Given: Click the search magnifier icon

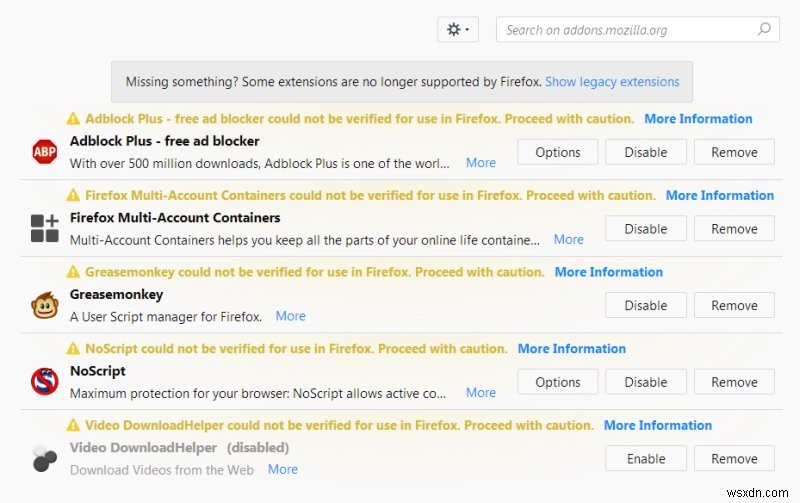Looking at the screenshot, I should point(764,29).
